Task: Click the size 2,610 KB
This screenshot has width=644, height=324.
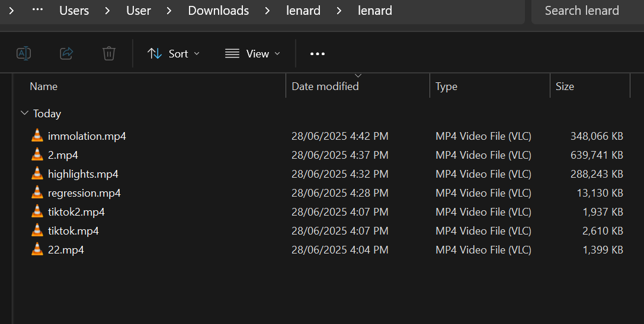Action: 603,231
